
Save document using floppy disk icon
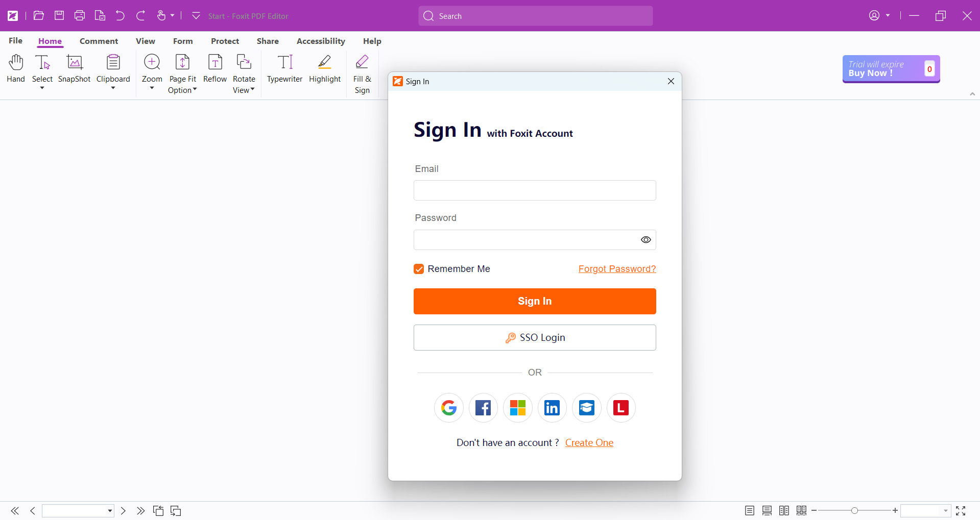(x=59, y=15)
